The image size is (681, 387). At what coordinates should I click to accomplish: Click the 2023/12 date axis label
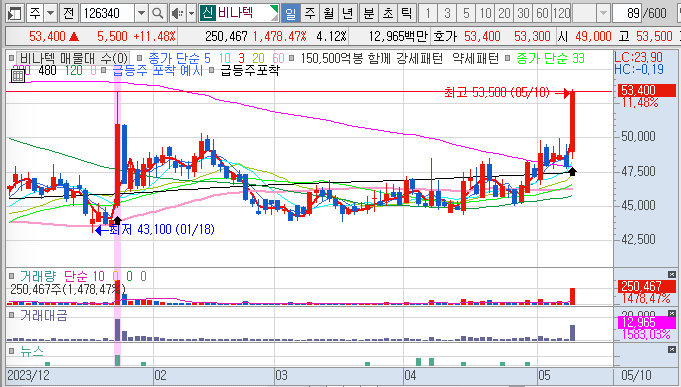point(29,375)
